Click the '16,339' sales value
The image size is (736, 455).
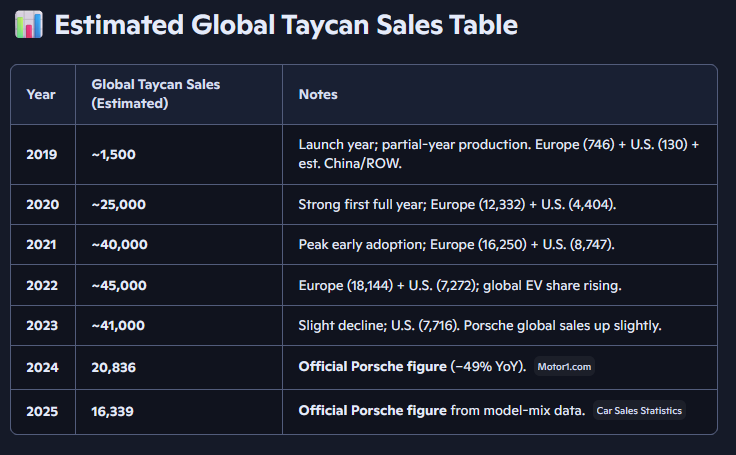[x=113, y=411]
